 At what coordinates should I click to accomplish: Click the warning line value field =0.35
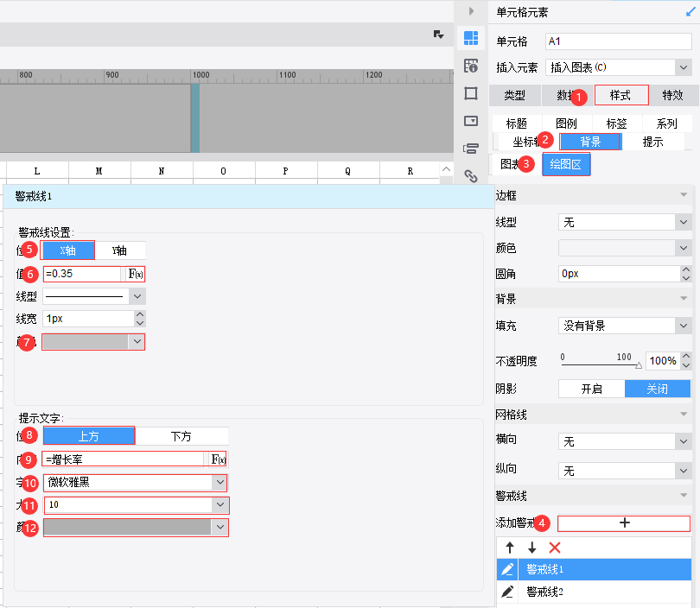(83, 274)
